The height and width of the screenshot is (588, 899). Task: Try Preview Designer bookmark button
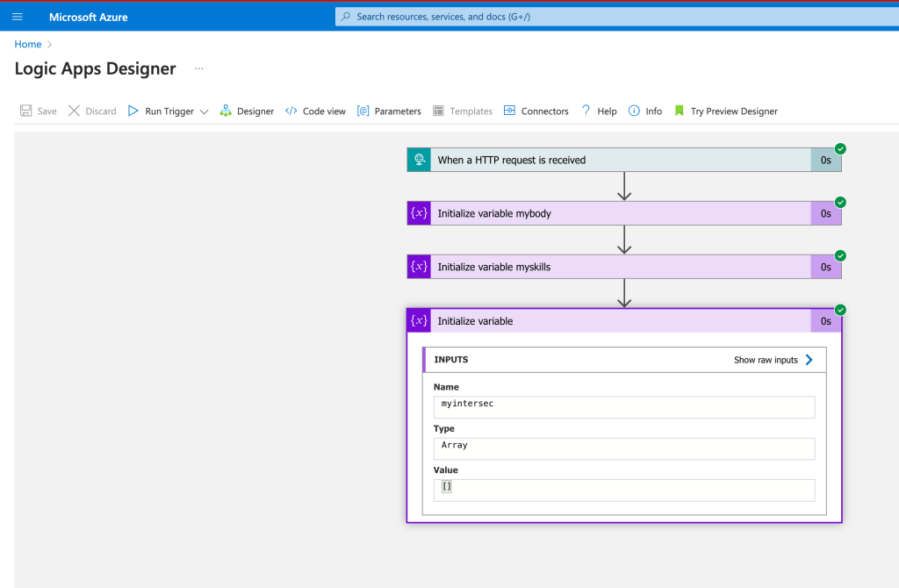click(x=726, y=111)
